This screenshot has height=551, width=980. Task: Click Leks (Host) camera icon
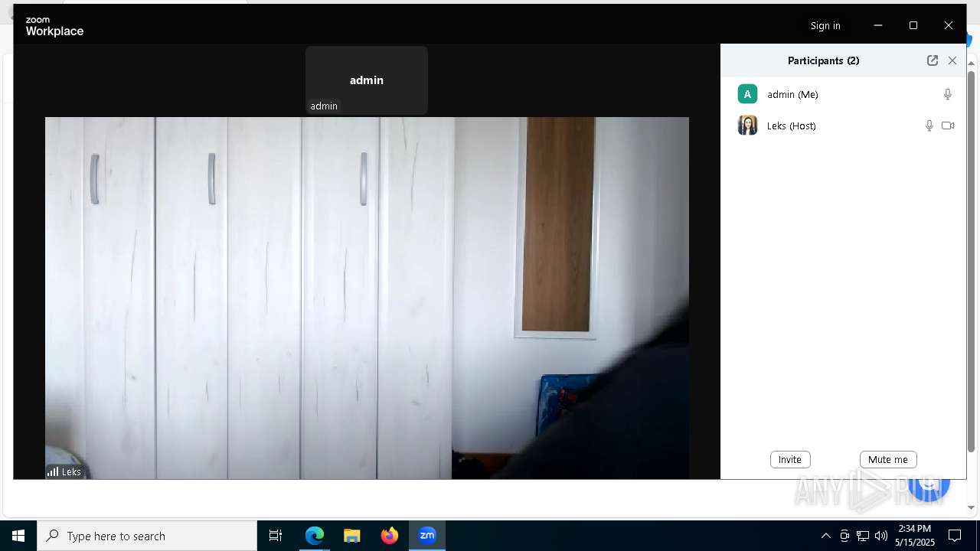(948, 126)
